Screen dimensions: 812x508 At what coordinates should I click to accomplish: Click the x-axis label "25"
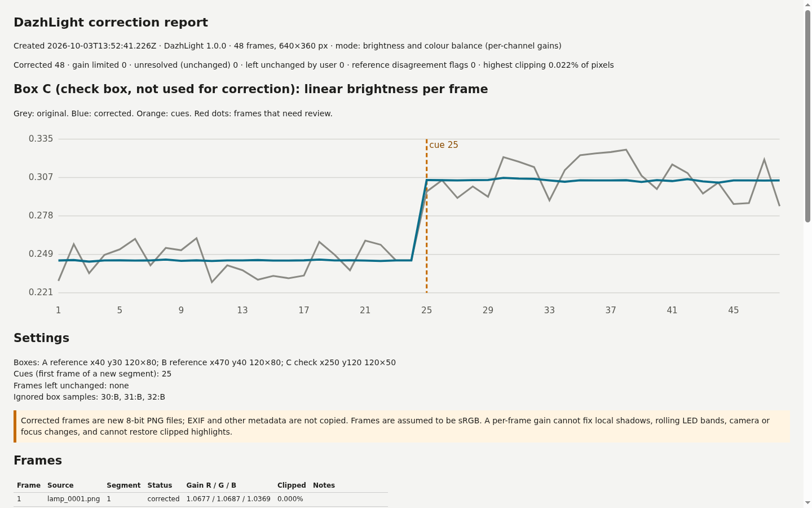pos(426,310)
